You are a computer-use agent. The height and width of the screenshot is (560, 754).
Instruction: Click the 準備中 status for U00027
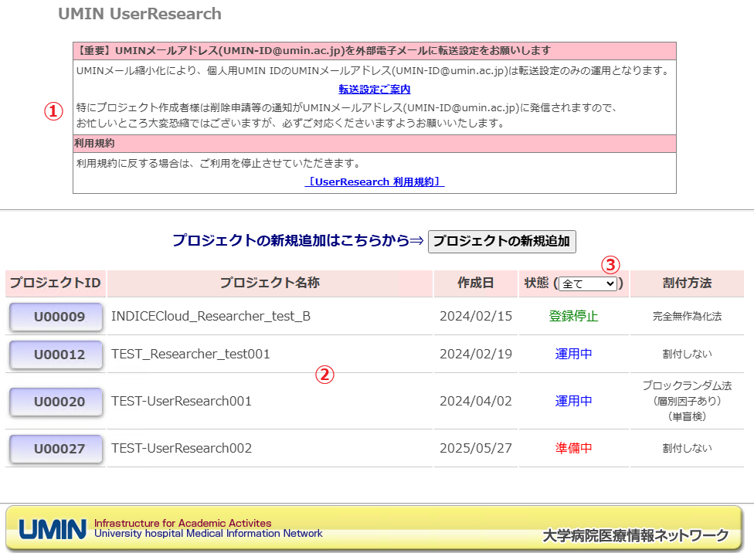[573, 449]
